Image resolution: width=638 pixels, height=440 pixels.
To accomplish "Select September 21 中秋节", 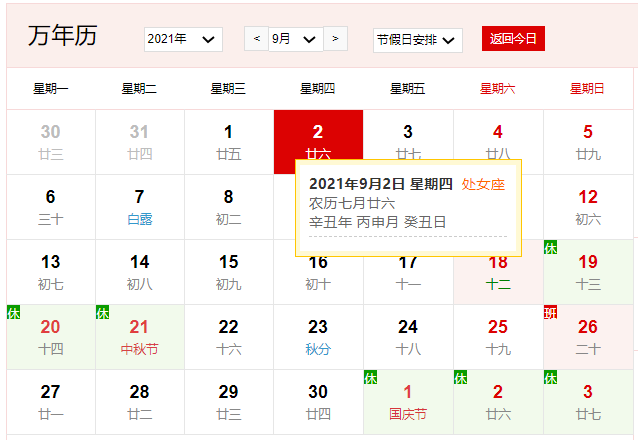I will click(x=140, y=337).
